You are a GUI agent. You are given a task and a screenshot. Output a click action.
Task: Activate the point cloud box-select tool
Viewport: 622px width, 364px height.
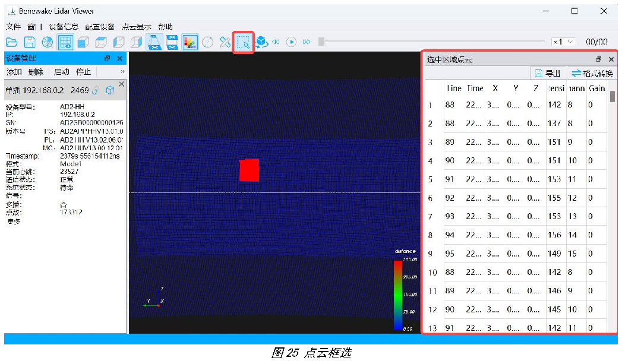pyautogui.click(x=243, y=42)
